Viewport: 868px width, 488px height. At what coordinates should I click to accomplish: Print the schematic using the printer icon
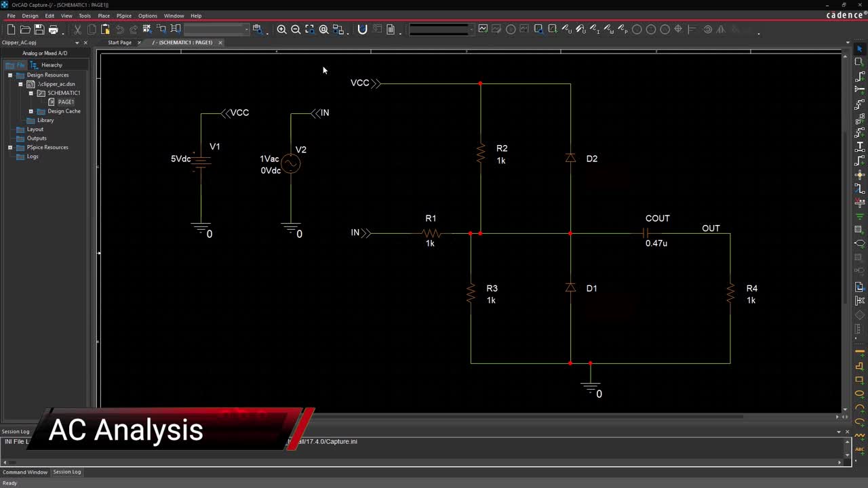[x=54, y=29]
